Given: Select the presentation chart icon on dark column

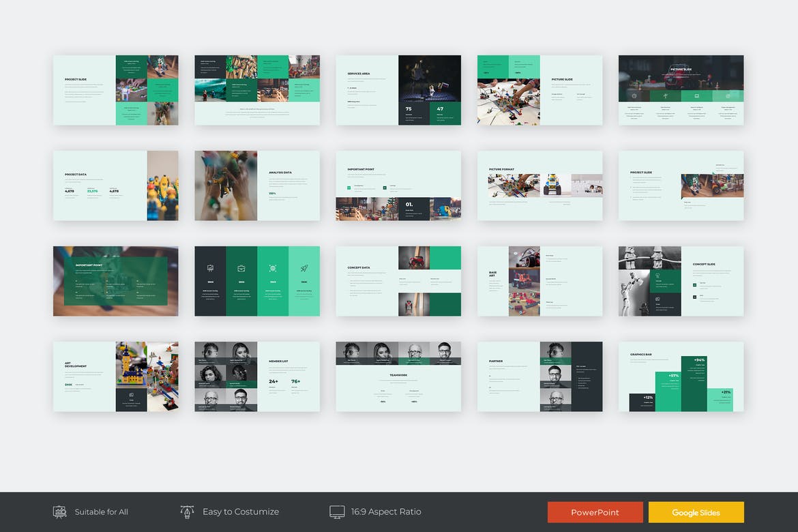Looking at the screenshot, I should [x=210, y=268].
